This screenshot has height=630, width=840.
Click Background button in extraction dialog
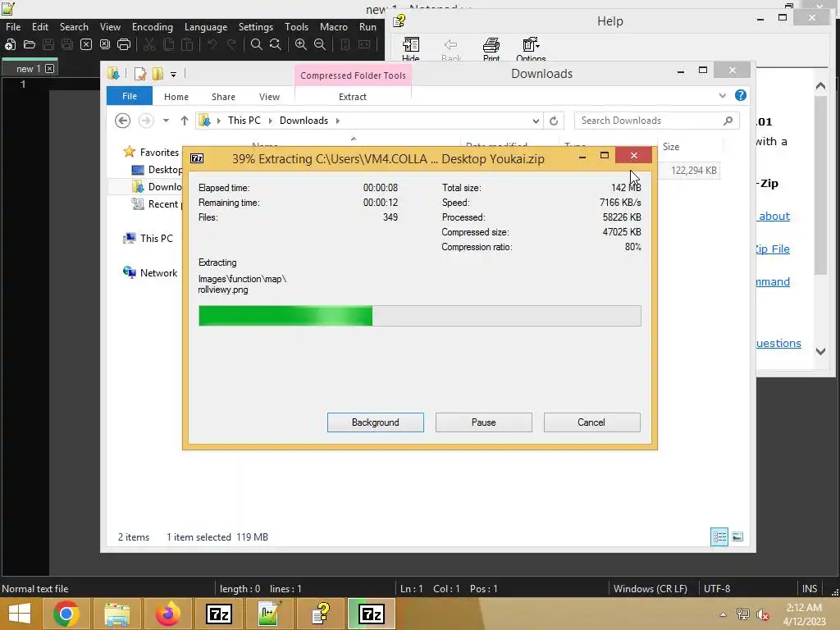(376, 422)
